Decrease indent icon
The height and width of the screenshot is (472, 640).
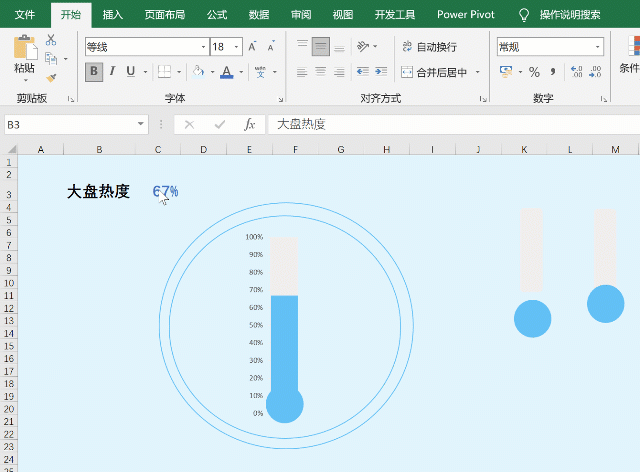click(363, 72)
